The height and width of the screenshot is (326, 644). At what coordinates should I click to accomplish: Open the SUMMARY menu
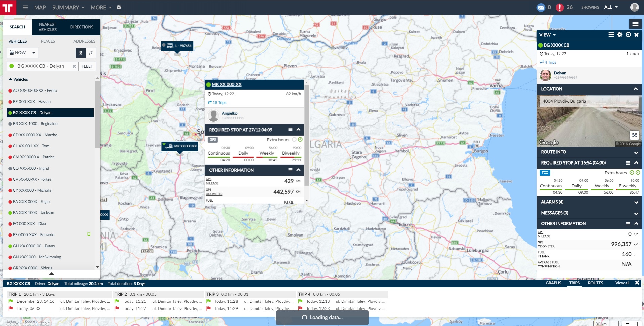(68, 7)
